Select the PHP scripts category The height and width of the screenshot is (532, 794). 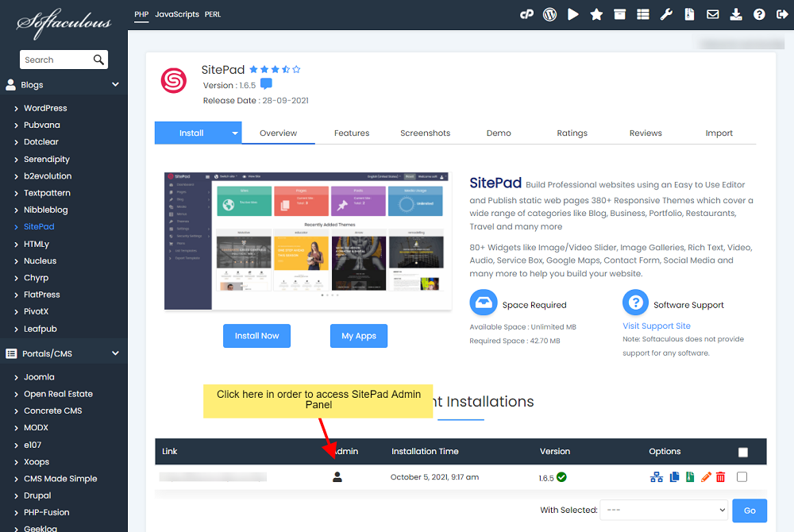141,14
